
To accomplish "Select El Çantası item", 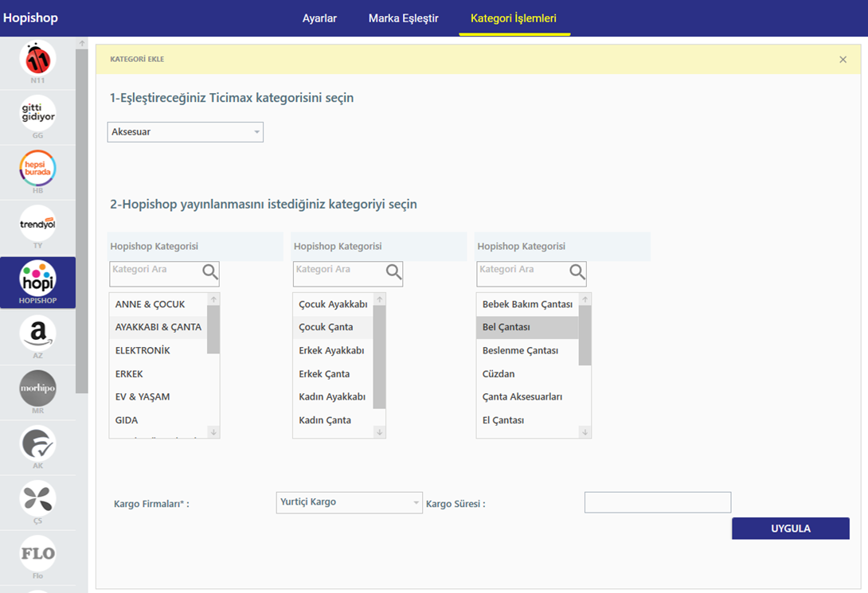I will (x=527, y=419).
